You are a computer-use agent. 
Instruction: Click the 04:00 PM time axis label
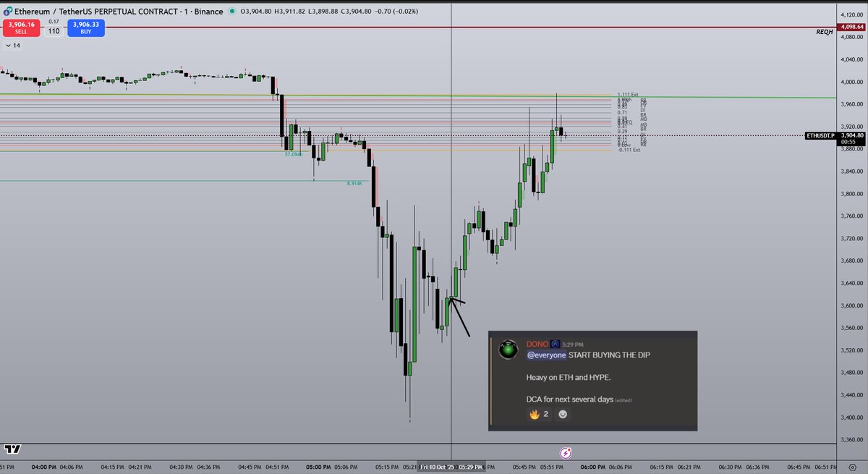tap(43, 467)
